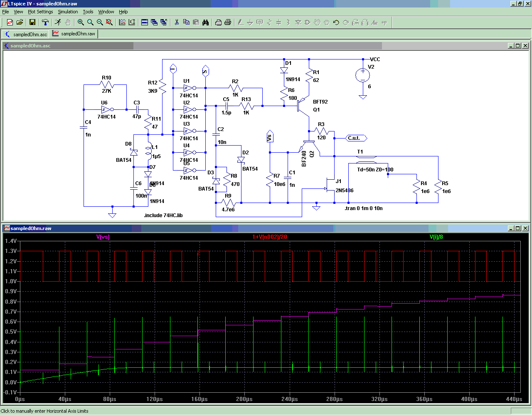532x416 pixels.
Task: Click the .tran 0 1m 0 10n directive
Action: 364,208
